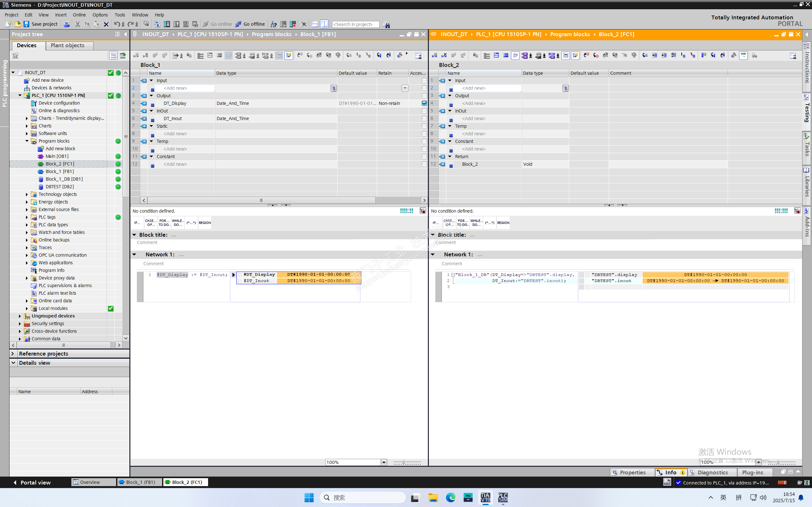Image resolution: width=812 pixels, height=507 pixels.
Task: Toggle Accessible checkbox for DT_Display row
Action: point(424,103)
